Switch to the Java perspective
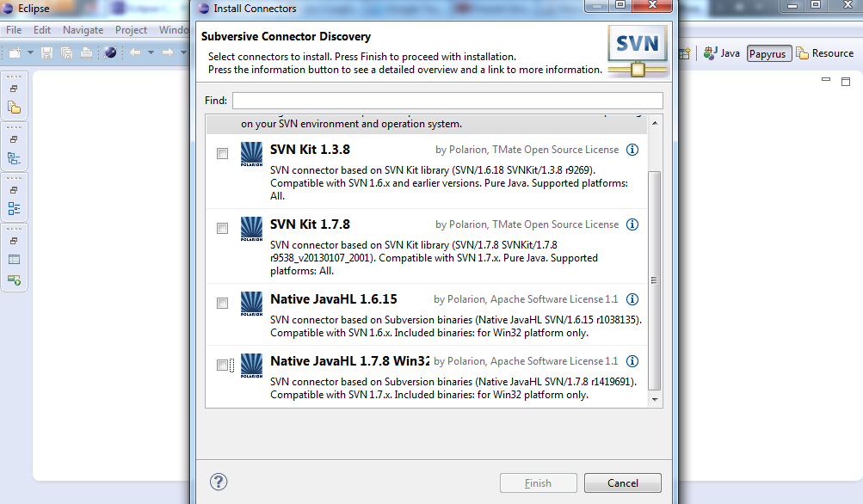Screen dimensions: 863x504 [722, 53]
